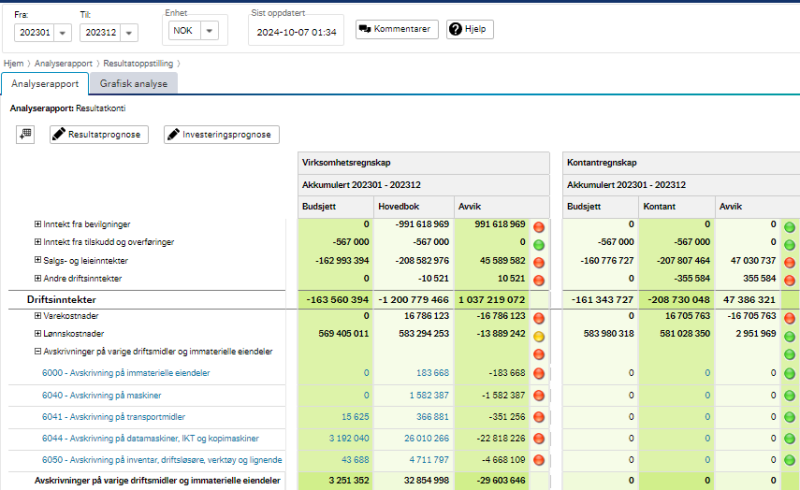This screenshot has width=800, height=490.
Task: Click Hovedbok value 1 582 387
Action: (429, 395)
